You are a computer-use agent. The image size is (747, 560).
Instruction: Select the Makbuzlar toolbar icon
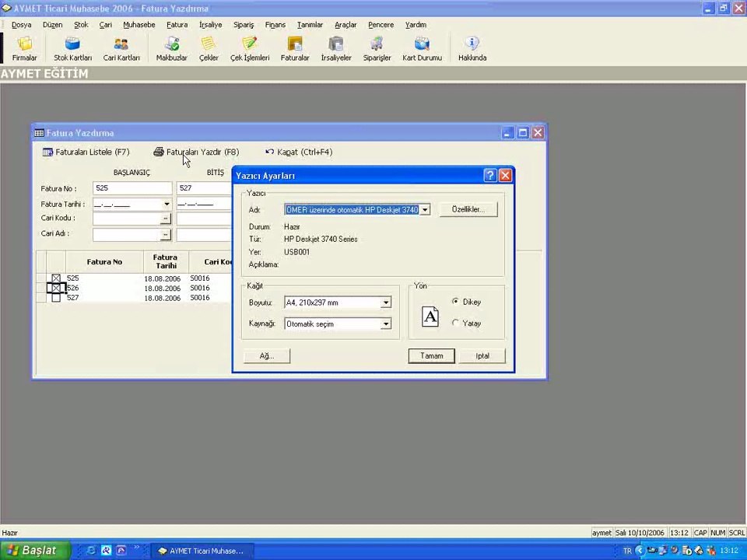point(171,48)
